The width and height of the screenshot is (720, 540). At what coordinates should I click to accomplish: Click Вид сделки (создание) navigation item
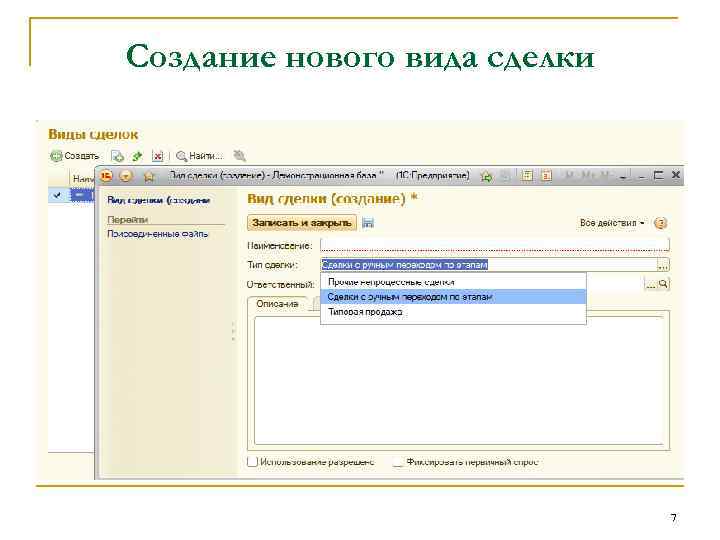159,200
